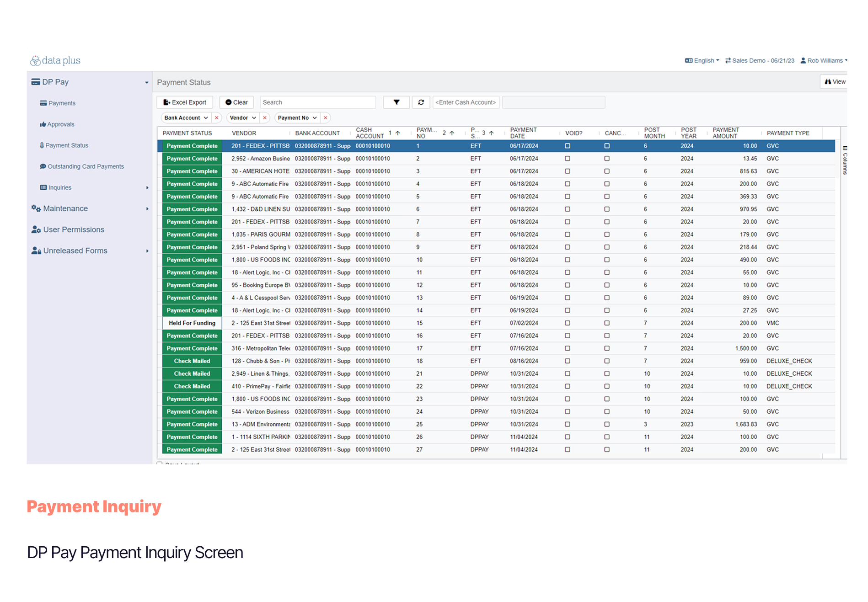Collapse the DP Pay menu section

[x=147, y=82]
